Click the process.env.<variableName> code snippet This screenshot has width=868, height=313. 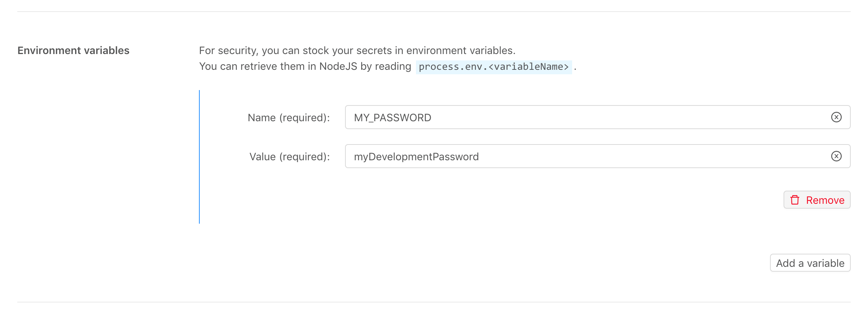493,67
